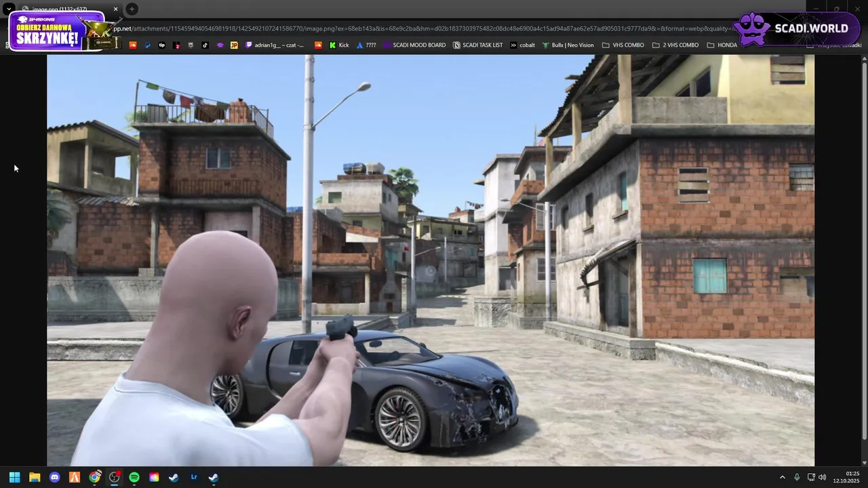Expand the 2 VHS COMBO bookmark folder
This screenshot has width=868, height=488.
(x=675, y=45)
